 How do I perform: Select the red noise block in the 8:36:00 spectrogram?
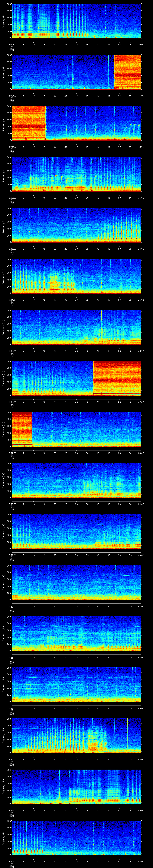[x=117, y=378]
